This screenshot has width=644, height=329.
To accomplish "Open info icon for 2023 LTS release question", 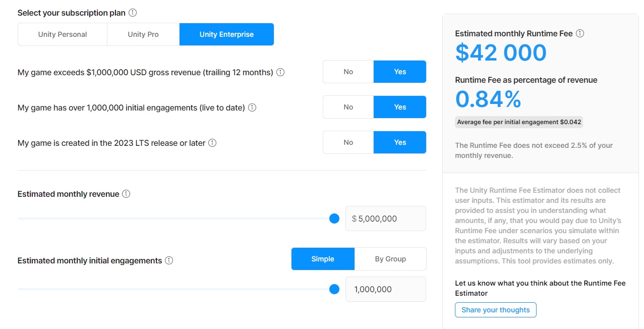I will (x=212, y=143).
